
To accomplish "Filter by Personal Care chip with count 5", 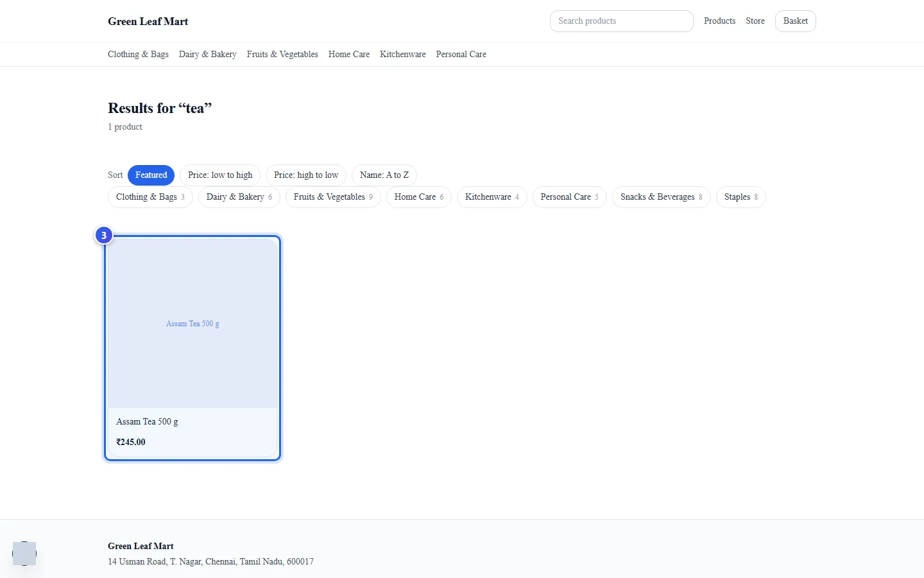I will pos(570,197).
